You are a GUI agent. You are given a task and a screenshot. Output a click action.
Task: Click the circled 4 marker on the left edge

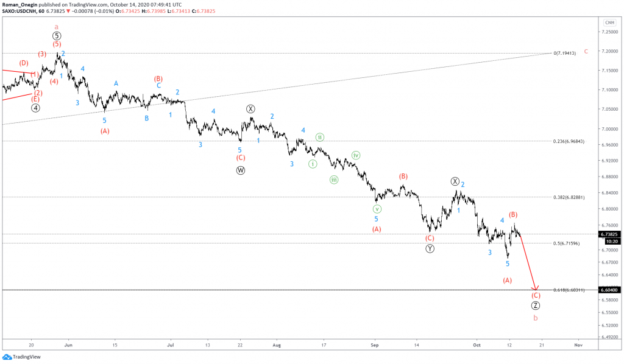pos(35,107)
